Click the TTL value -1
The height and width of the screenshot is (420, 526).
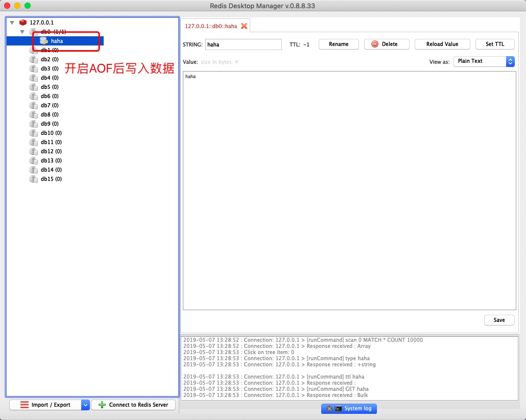pyautogui.click(x=306, y=44)
